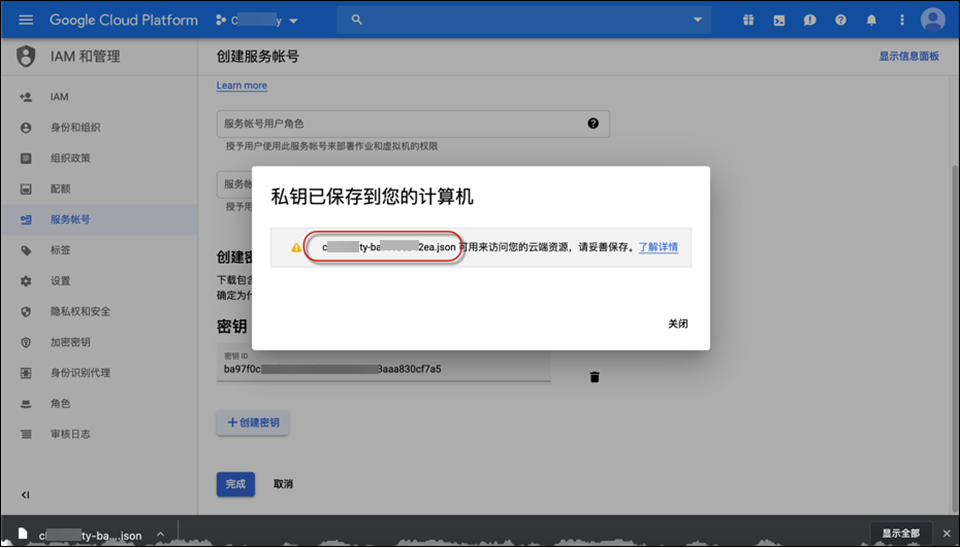Viewport: 960px width, 548px height.
Task: Open the 了解详情 link in dialog
Action: pyautogui.click(x=658, y=247)
